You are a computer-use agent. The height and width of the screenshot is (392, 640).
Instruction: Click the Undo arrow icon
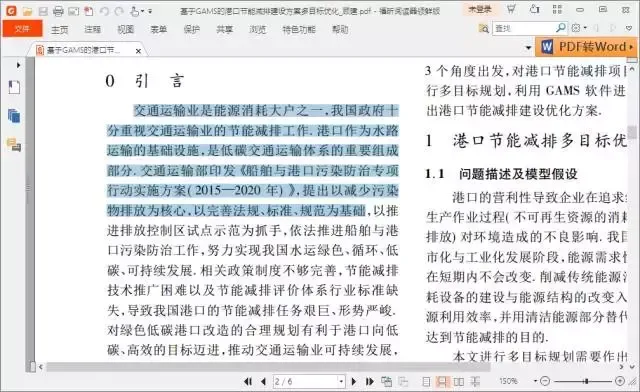click(x=104, y=11)
